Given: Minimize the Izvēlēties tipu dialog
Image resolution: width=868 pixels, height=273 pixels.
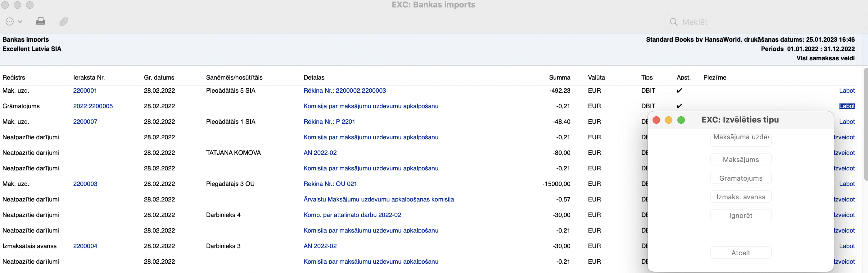Looking at the screenshot, I should tap(668, 120).
